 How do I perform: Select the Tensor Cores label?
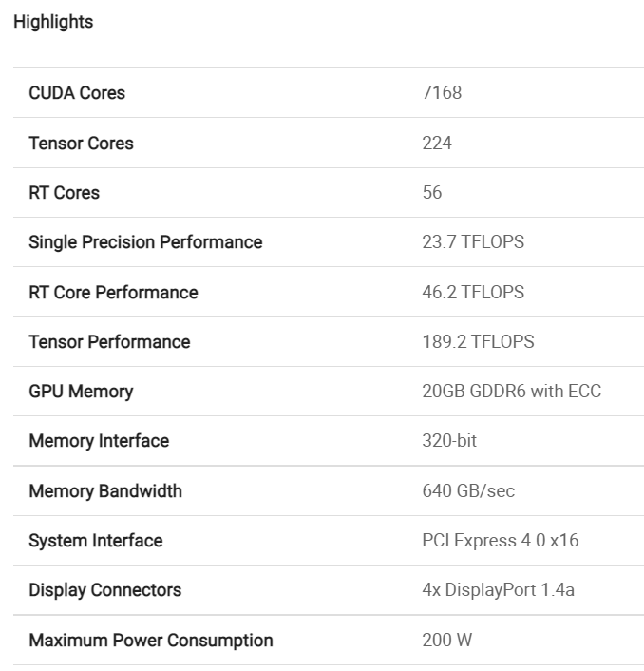click(x=81, y=144)
